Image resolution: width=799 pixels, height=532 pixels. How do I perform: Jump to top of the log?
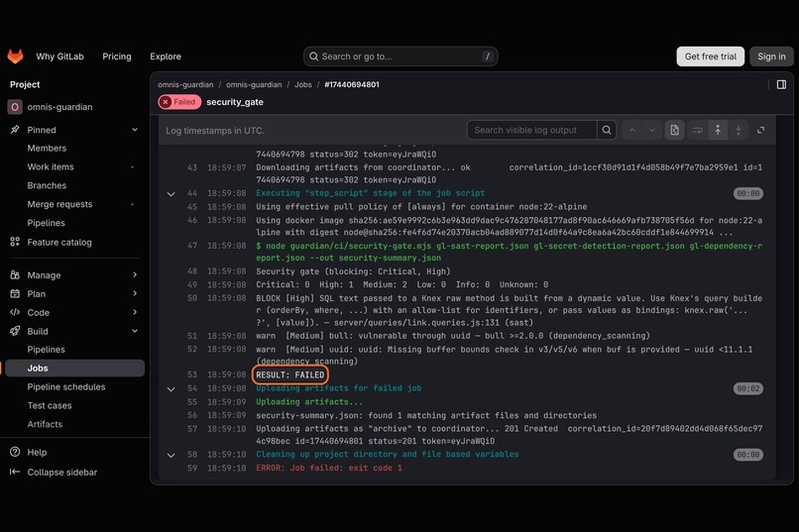pyautogui.click(x=718, y=130)
